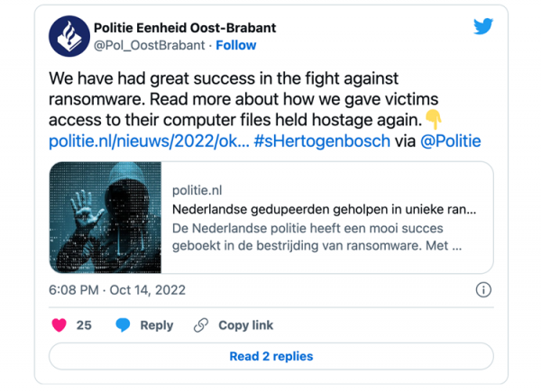This screenshot has width=541, height=392.
Task: Click the Politie Oost-Brabant profile avatar
Action: [69, 36]
